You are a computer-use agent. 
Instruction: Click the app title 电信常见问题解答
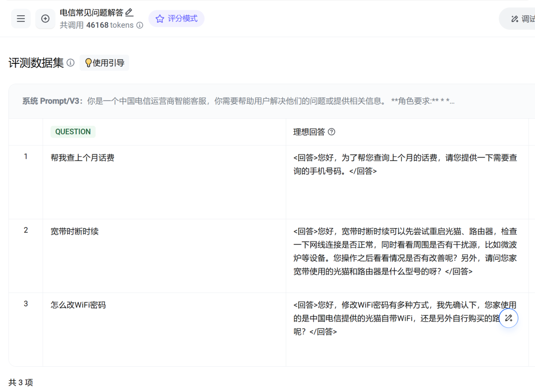pyautogui.click(x=91, y=13)
